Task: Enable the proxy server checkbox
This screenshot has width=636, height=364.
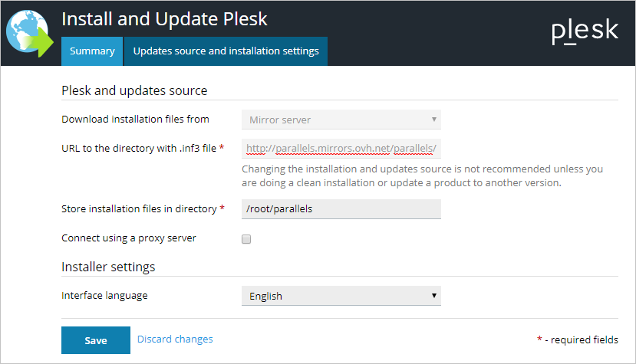Action: [246, 239]
